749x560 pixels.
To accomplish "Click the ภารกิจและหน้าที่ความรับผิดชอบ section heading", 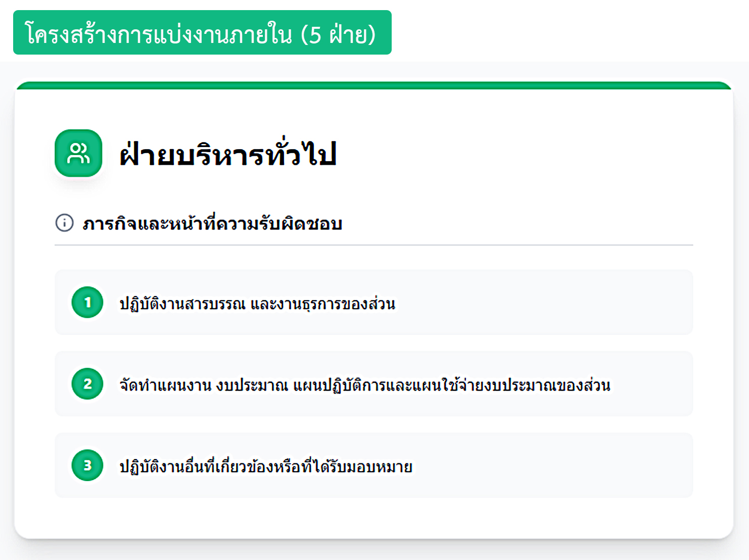I will click(212, 223).
